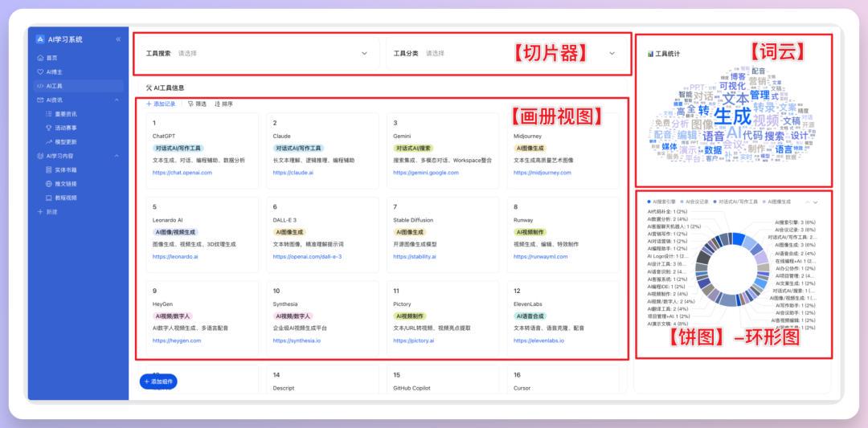Viewport: 868px width, 428px height.
Task: Click the plus icon beside 新建
Action: pos(40,212)
